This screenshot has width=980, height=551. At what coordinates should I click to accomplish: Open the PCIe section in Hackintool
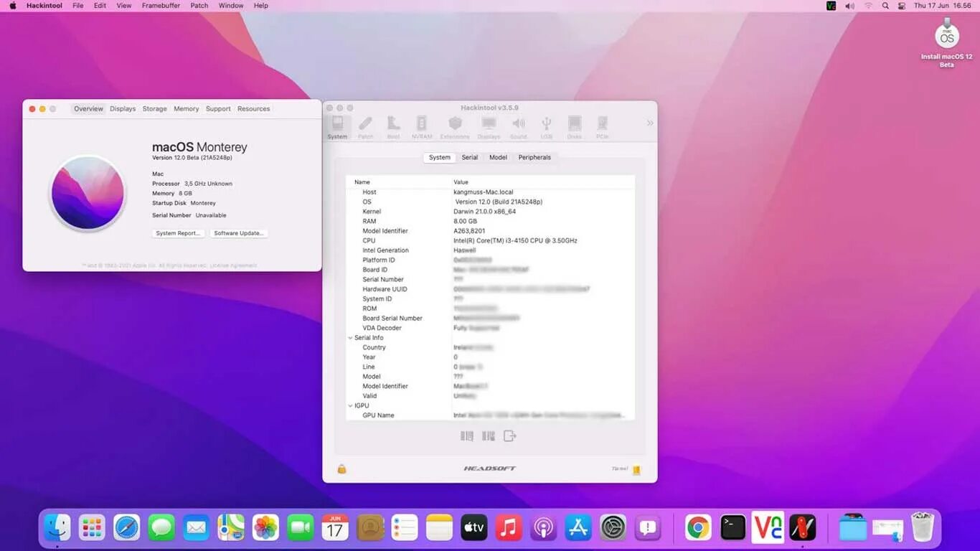click(x=602, y=123)
